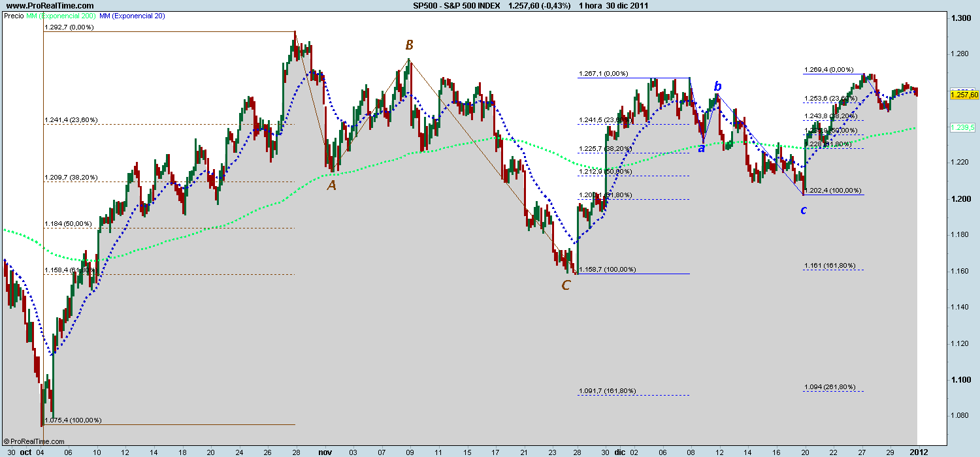Click the 'oct' month marker on time axis
The width and height of the screenshot is (980, 457).
tap(25, 451)
